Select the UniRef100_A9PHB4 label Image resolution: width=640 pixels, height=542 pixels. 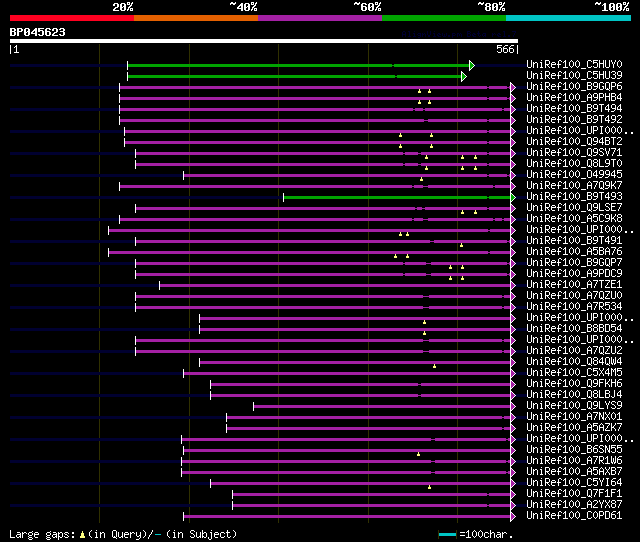(x=574, y=98)
